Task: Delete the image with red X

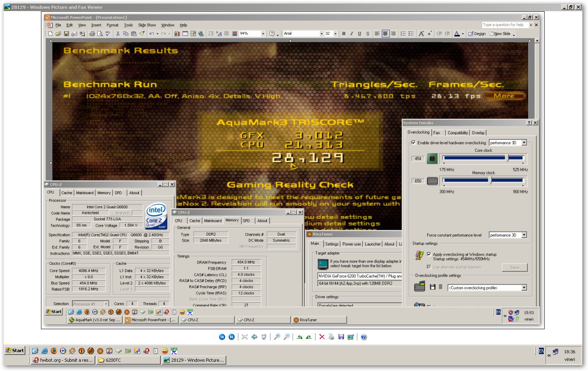Action: click(322, 337)
